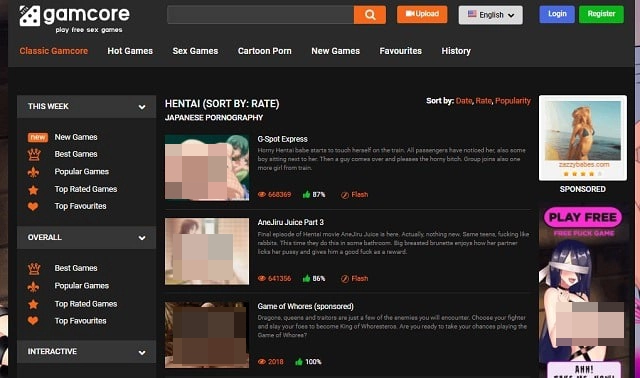Click the thumbs-up icon showing 87%
This screenshot has height=378, width=640.
tap(306, 194)
